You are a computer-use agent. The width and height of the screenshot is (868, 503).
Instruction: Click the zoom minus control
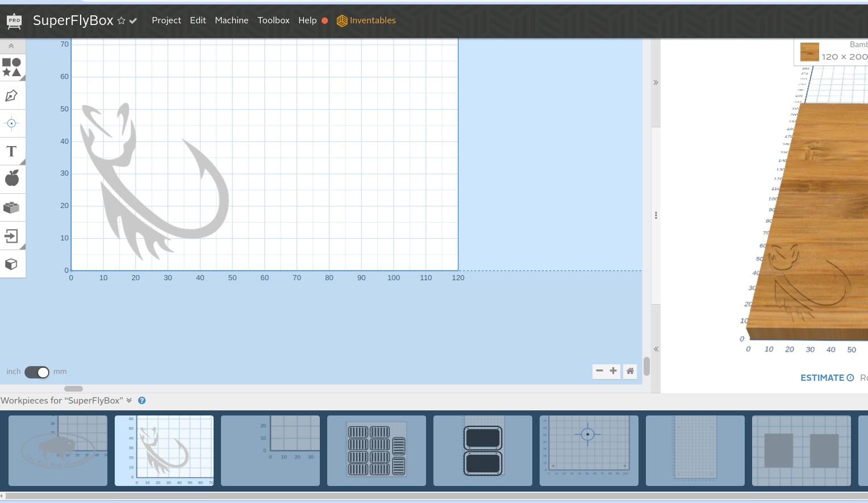pyautogui.click(x=599, y=371)
